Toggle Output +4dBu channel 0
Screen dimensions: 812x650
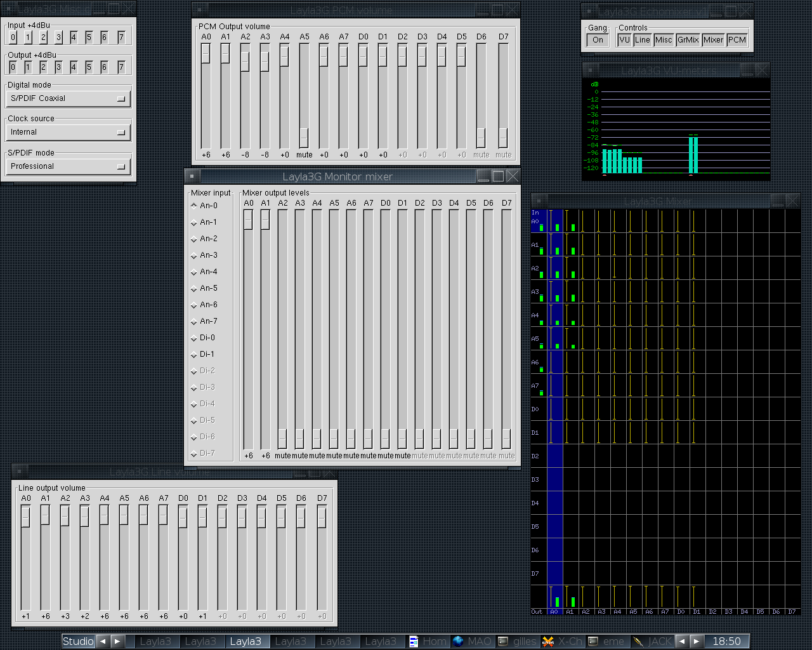(x=13, y=67)
